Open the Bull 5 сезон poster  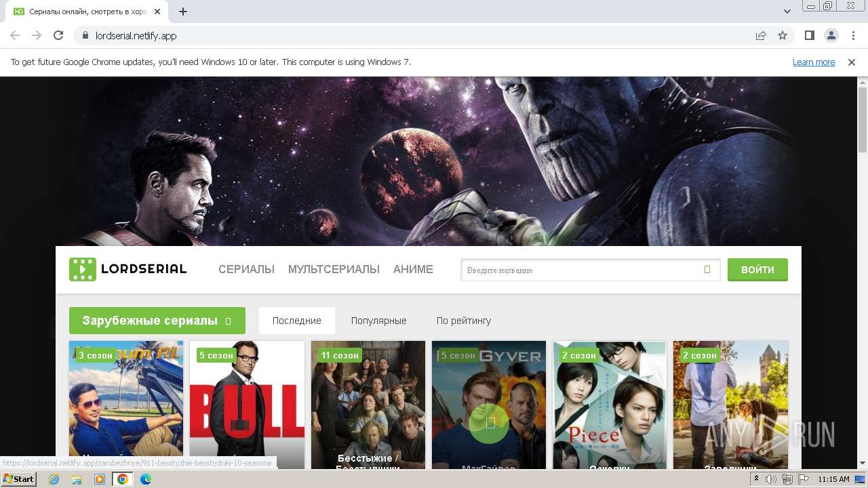click(247, 405)
